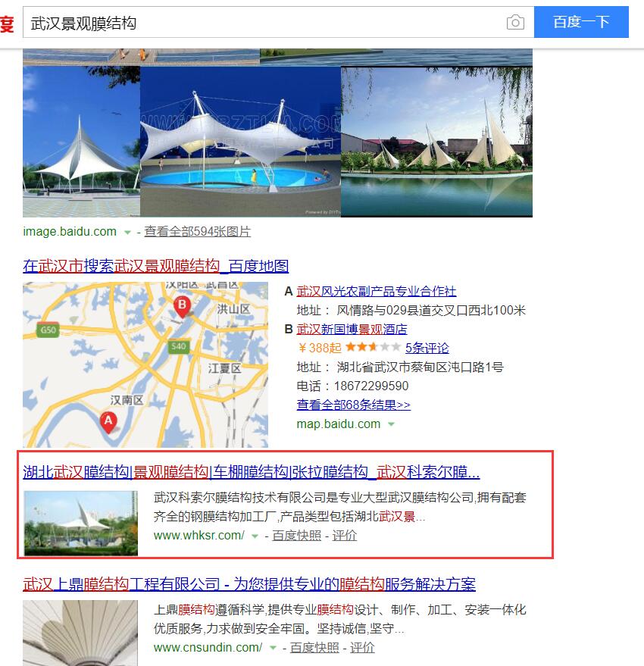
Task: Open 查看全部68条结果 link
Action: pyautogui.click(x=353, y=405)
